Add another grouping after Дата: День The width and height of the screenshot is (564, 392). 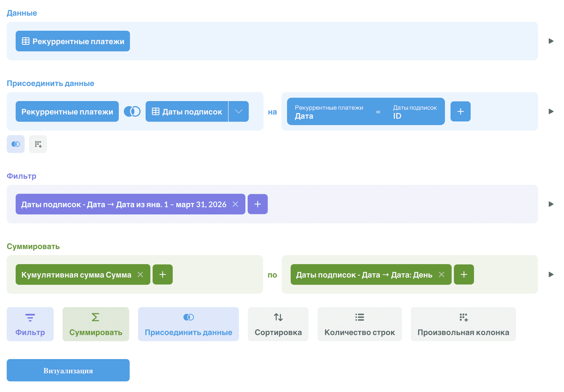click(x=464, y=274)
